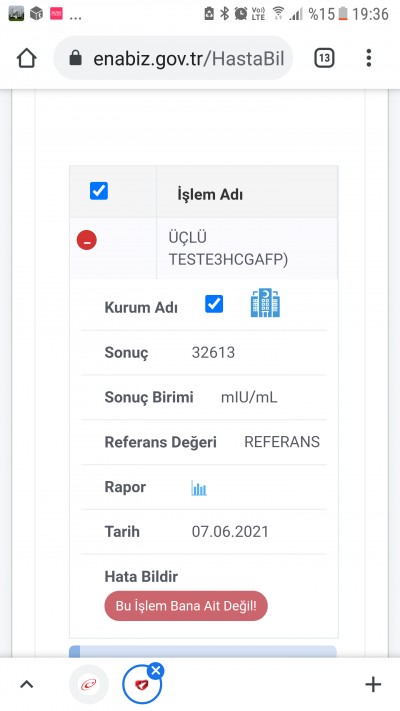Tap the browser home icon
Screen dimensions: 400x711
click(x=26, y=58)
